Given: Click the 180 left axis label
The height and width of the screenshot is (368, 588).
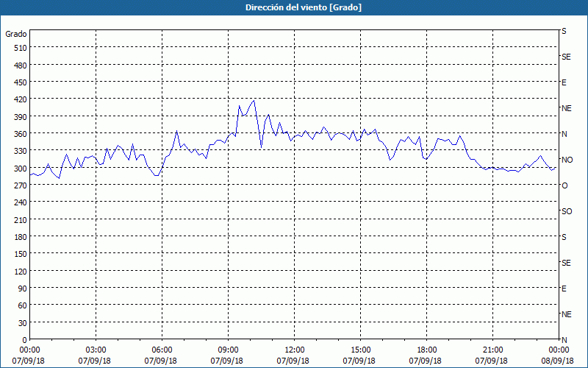Looking at the screenshot, I should pos(21,237).
